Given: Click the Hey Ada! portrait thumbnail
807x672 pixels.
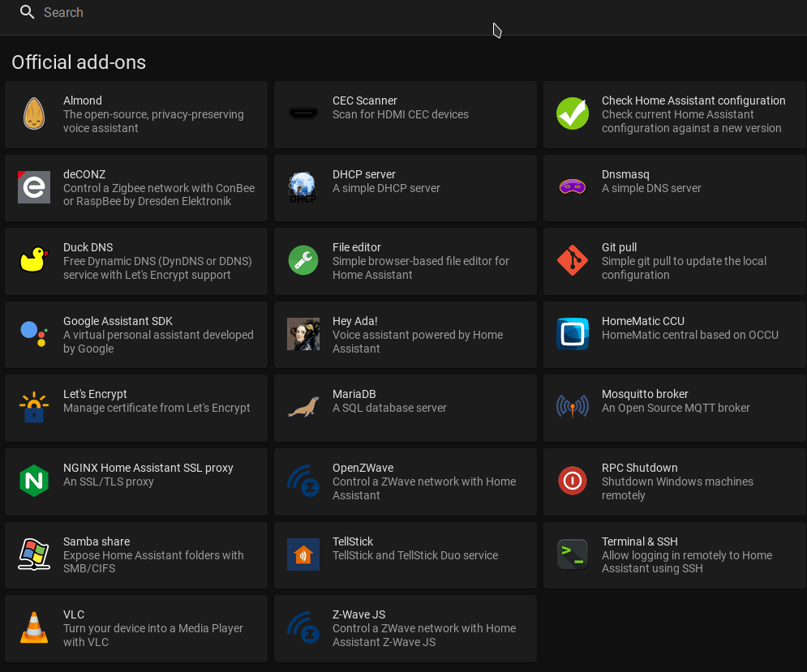Looking at the screenshot, I should (x=303, y=334).
